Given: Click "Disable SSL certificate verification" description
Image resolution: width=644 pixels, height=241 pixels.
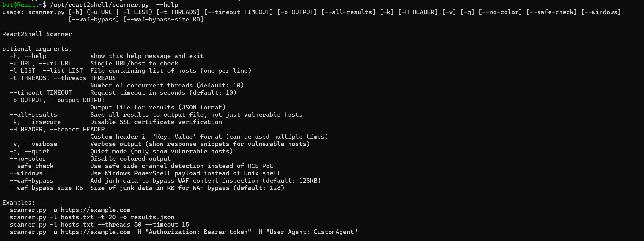Looking at the screenshot, I should point(156,122).
